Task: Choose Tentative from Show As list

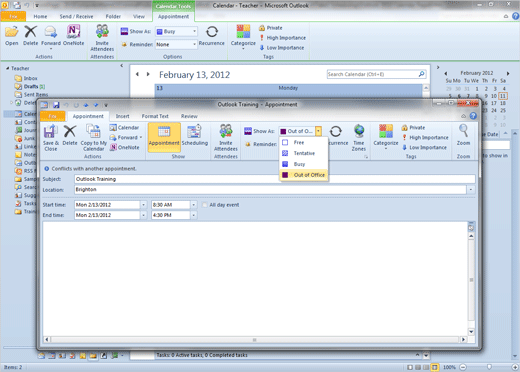Action: click(304, 153)
